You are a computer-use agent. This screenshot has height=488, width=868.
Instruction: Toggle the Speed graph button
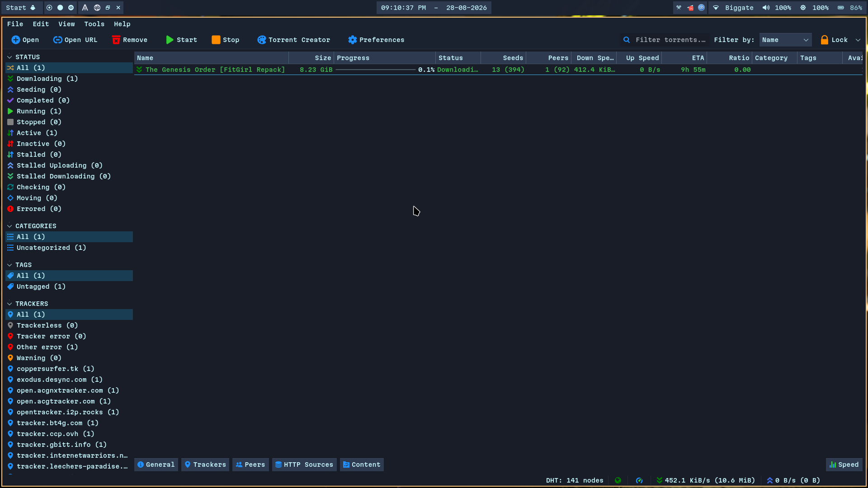point(844,465)
